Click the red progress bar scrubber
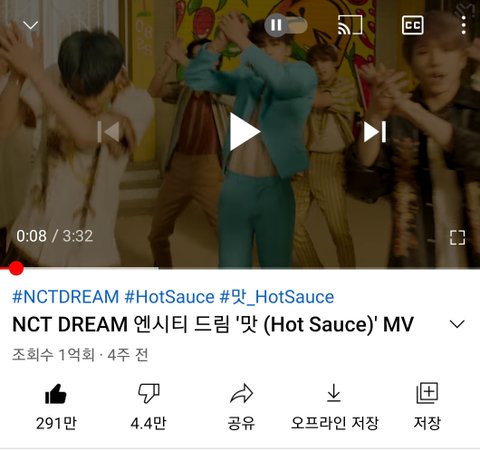Viewport: 480px width, 451px height. pos(16,268)
